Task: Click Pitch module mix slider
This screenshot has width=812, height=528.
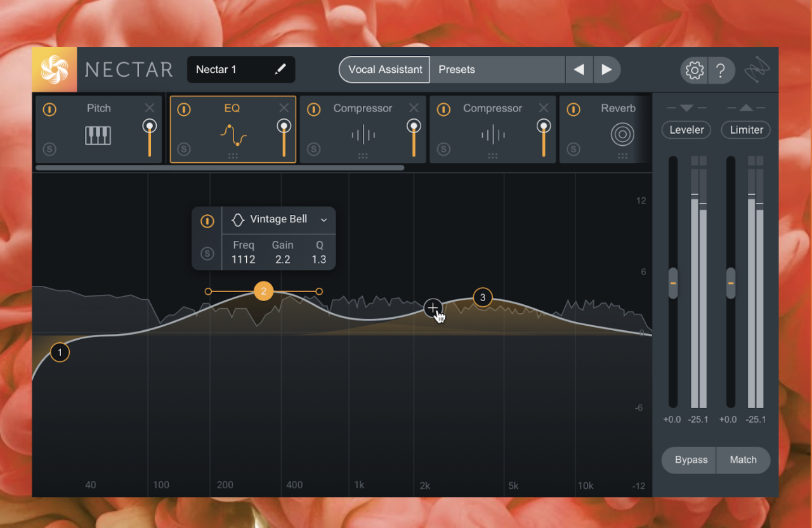Action: 150,138
